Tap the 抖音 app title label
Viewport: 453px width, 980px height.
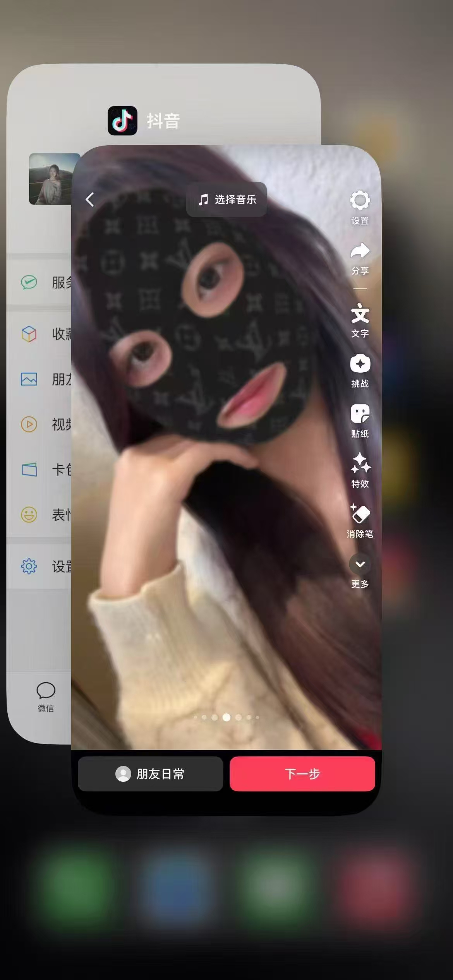[x=163, y=121]
